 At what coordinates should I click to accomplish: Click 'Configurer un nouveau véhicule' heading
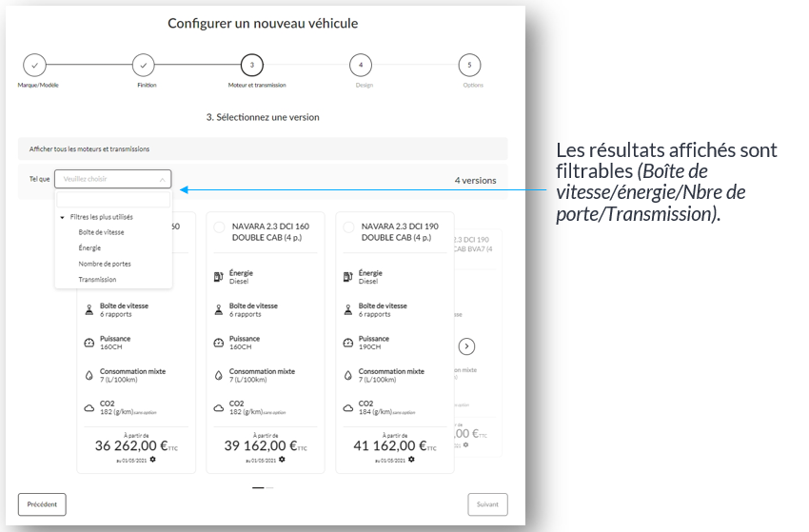tap(263, 23)
